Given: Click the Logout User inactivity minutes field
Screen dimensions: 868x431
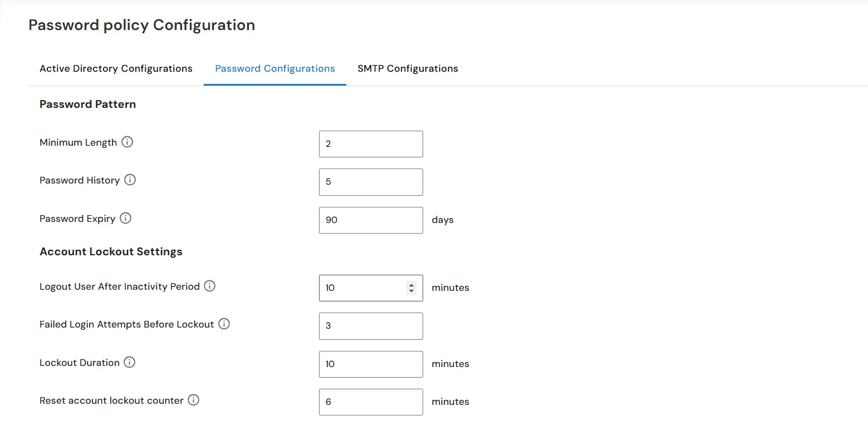Looking at the screenshot, I should (362, 288).
